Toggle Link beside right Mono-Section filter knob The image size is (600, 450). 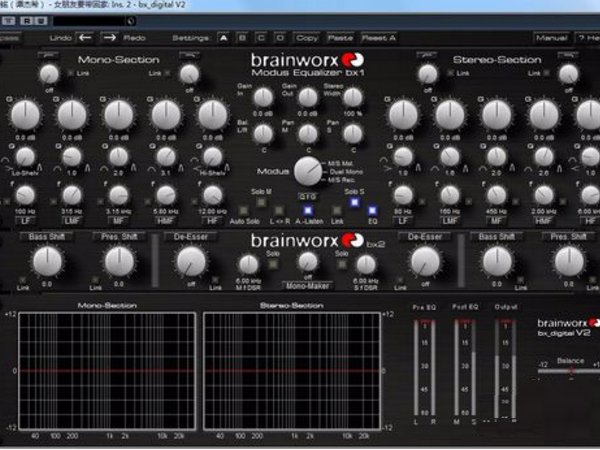[168, 73]
